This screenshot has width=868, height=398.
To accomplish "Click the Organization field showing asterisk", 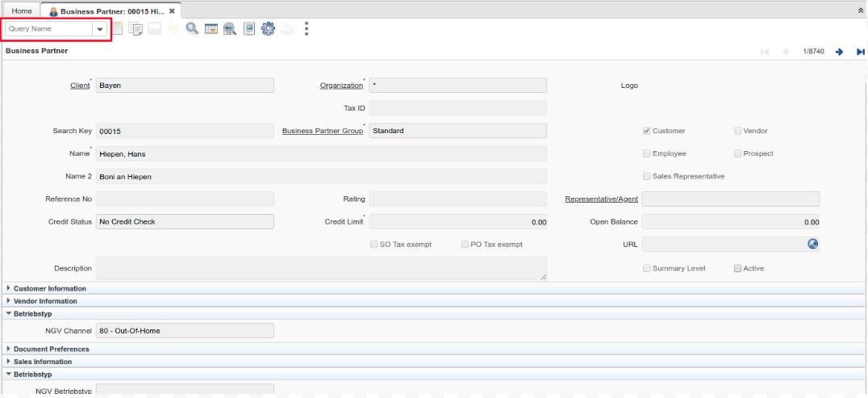I will click(x=458, y=86).
